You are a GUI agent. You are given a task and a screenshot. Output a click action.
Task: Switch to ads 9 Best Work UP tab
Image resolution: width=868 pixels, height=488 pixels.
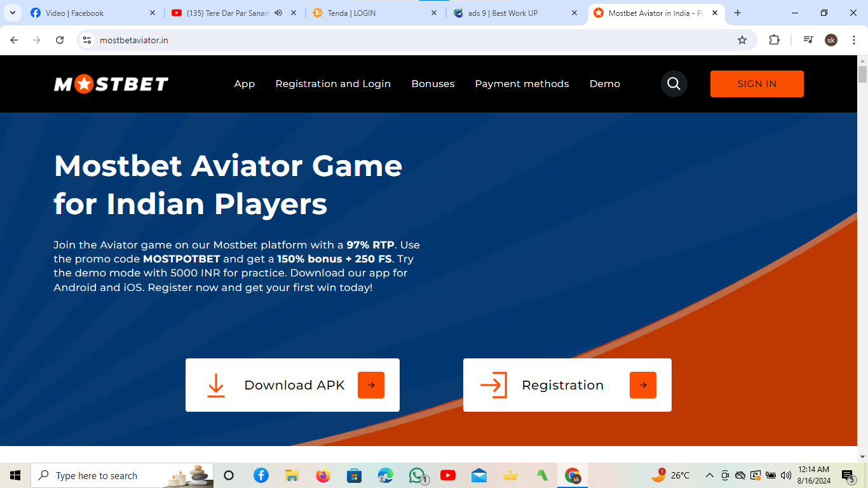[517, 13]
